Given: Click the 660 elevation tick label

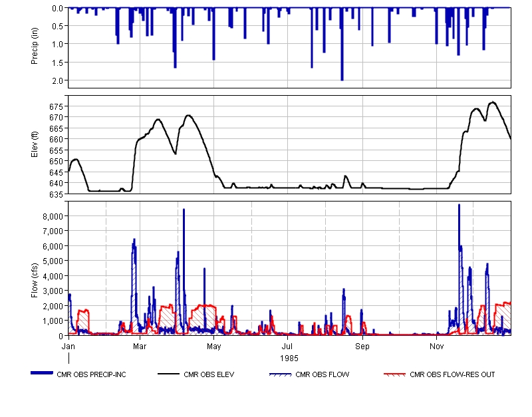Looking at the screenshot, I should coord(57,140).
